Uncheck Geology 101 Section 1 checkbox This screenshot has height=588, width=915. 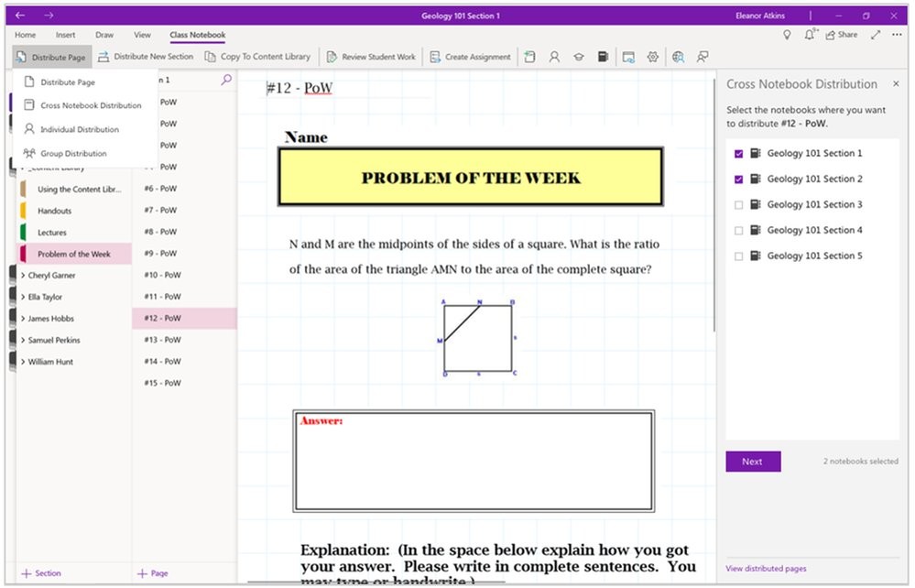pos(739,154)
